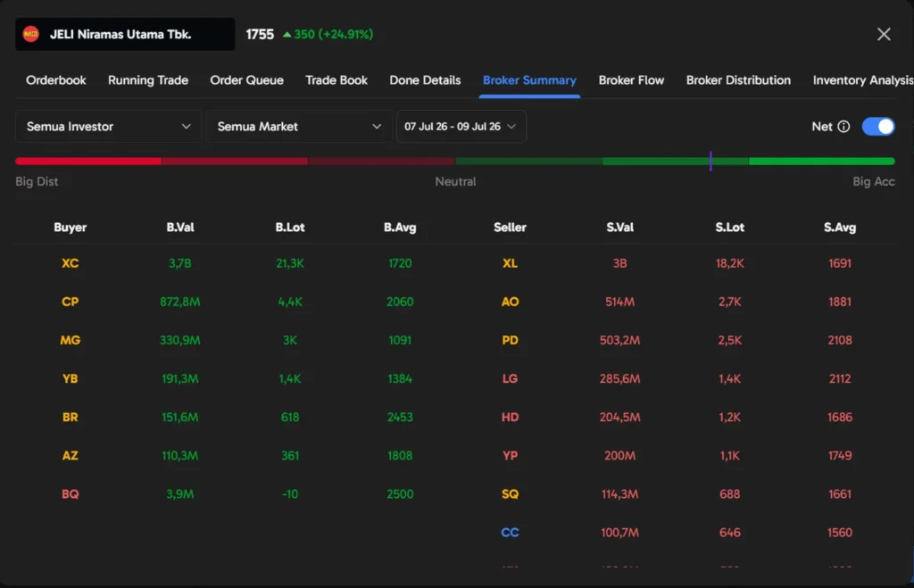Click the 100,7M sell value cell
Image resolution: width=914 pixels, height=588 pixels.
click(x=619, y=533)
